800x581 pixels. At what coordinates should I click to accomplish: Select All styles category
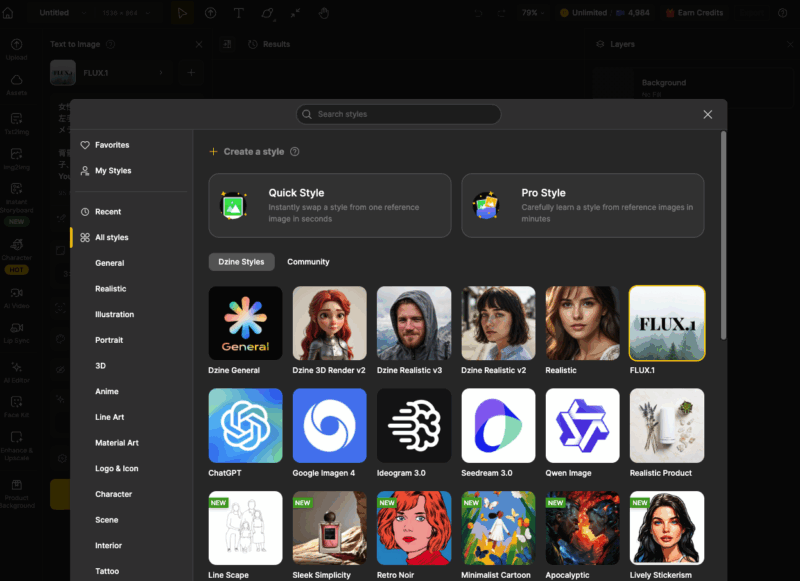(x=105, y=237)
